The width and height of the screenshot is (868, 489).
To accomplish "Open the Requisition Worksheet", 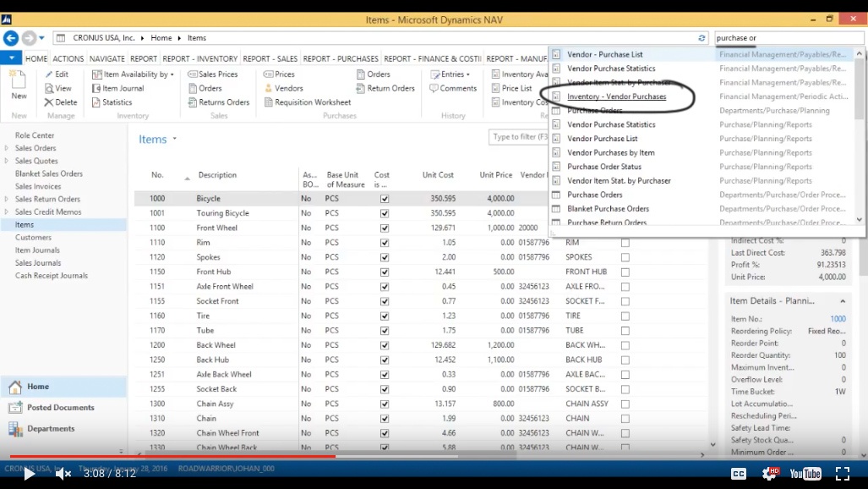I will coord(308,102).
